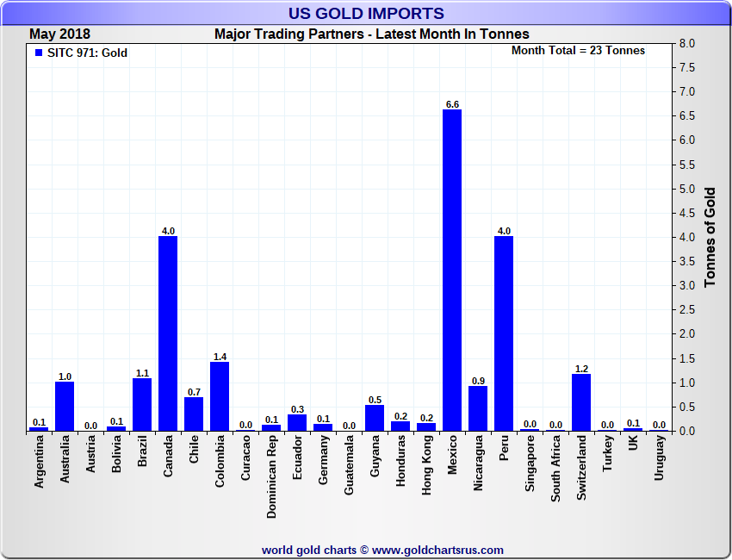Click the "0.5" value label above Guyana

[x=375, y=400]
